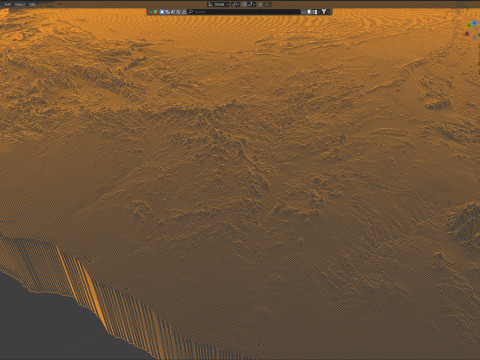
Task: Open the Global transform orientation dropdown
Action: coord(218,4)
